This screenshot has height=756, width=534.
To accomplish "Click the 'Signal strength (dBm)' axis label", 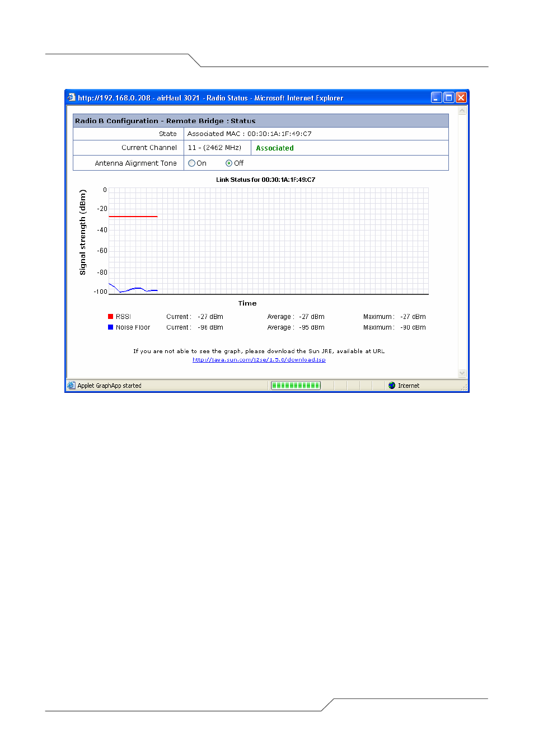I will [83, 232].
